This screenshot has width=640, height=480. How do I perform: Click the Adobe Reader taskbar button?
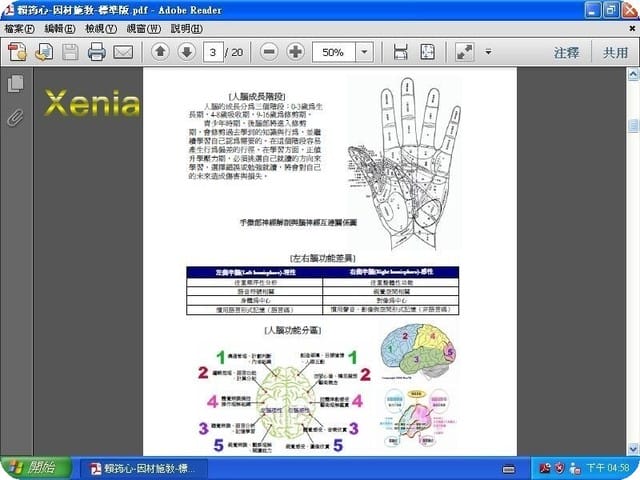tap(143, 468)
